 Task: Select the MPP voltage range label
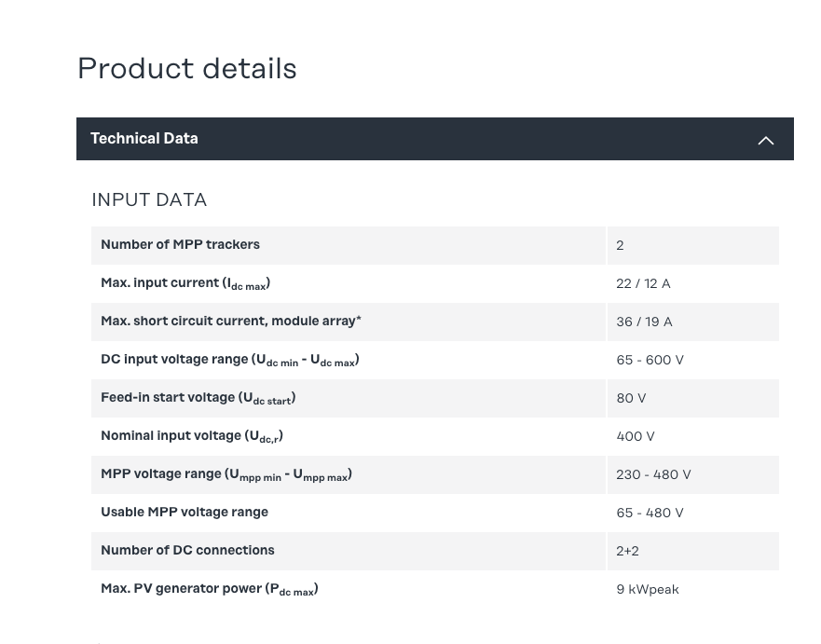(226, 474)
